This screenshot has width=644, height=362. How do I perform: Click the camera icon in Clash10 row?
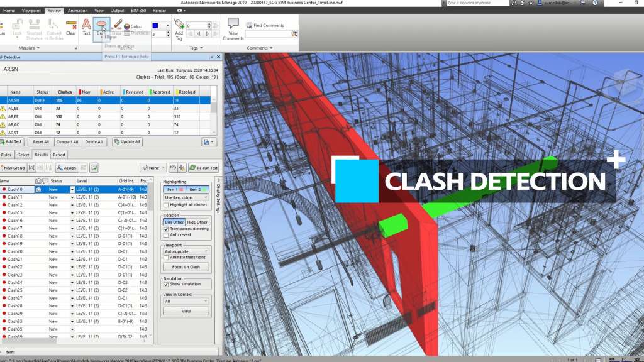[x=38, y=190]
